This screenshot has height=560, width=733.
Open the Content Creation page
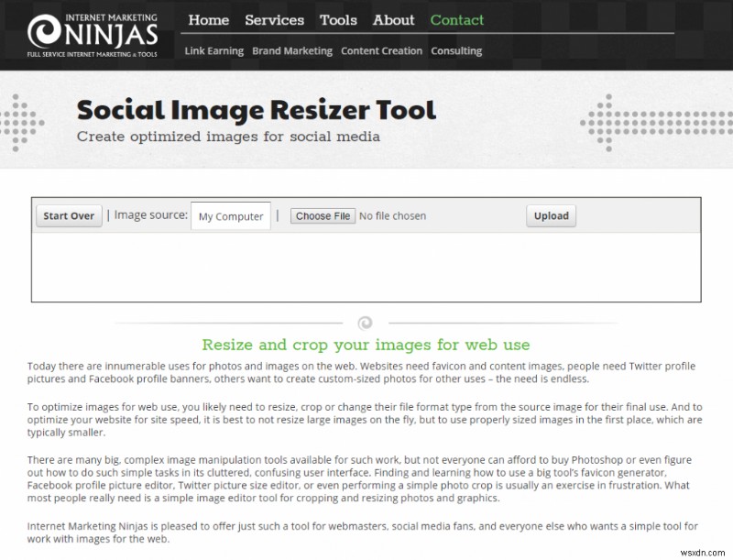tap(381, 51)
